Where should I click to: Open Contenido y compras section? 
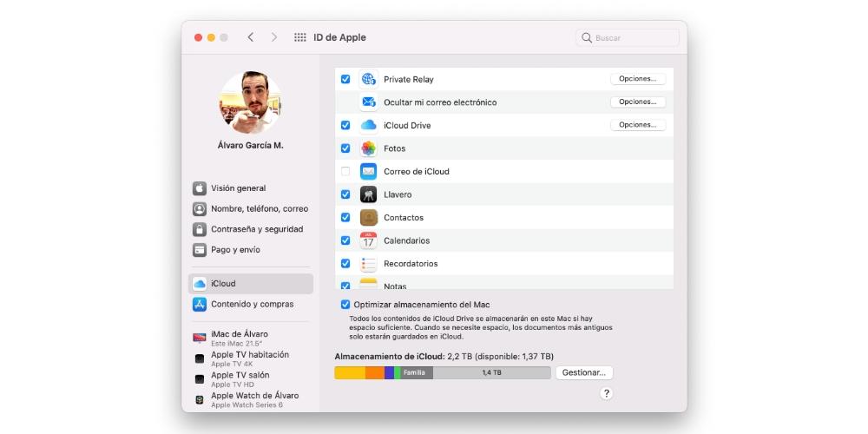click(251, 304)
